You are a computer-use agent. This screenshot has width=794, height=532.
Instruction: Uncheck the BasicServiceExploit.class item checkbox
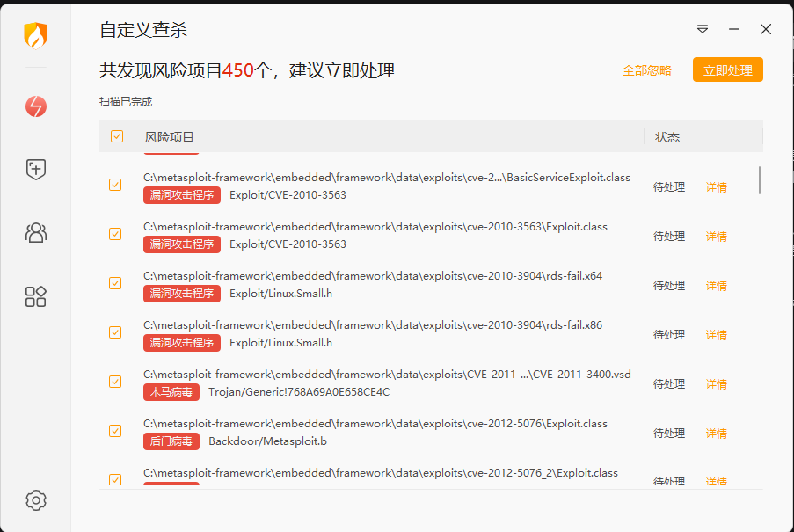point(115,185)
